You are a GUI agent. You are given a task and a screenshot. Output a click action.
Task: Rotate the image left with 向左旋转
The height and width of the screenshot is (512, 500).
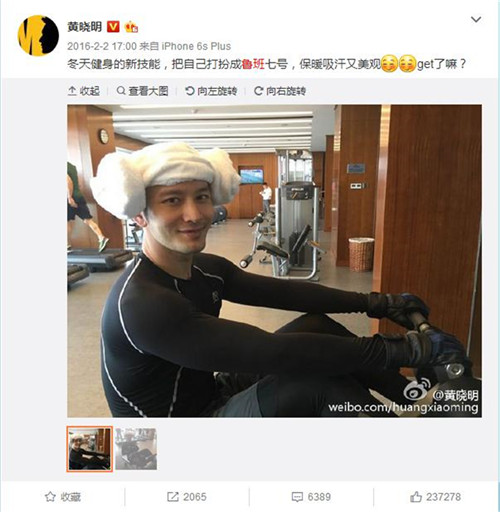point(211,91)
